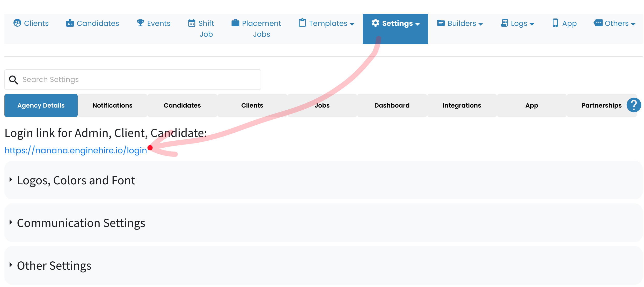
Task: Expand the Communication Settings section
Action: click(323, 223)
